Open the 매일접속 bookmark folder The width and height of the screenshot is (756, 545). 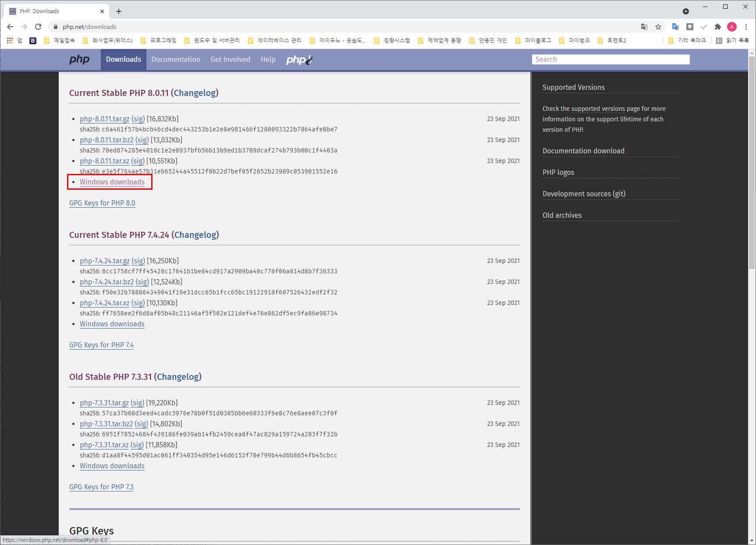[60, 40]
